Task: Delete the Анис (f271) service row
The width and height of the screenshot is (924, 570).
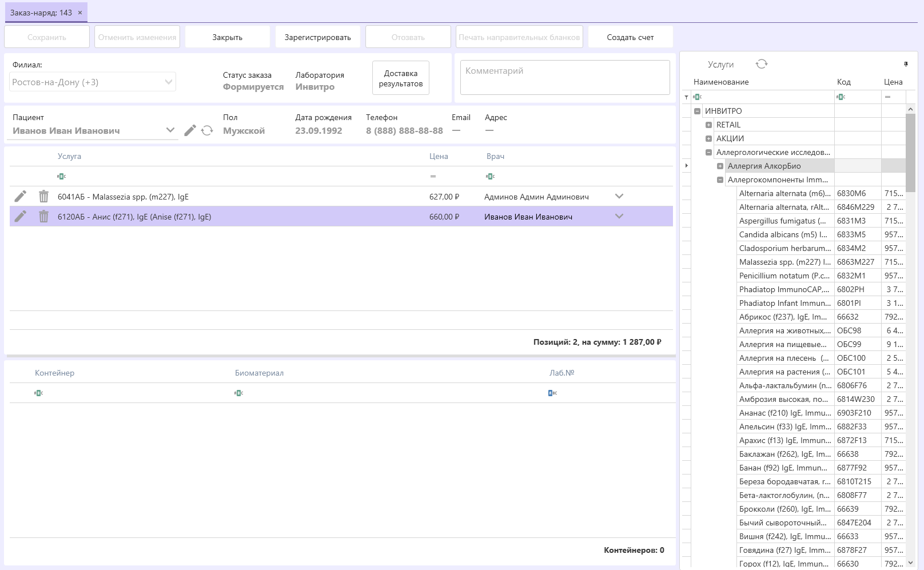Action: [43, 216]
